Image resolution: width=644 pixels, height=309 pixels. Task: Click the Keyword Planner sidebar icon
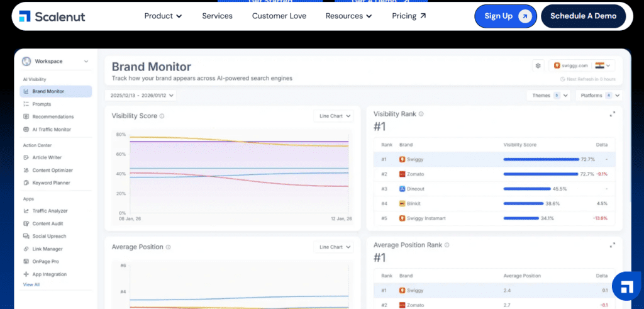[26, 183]
